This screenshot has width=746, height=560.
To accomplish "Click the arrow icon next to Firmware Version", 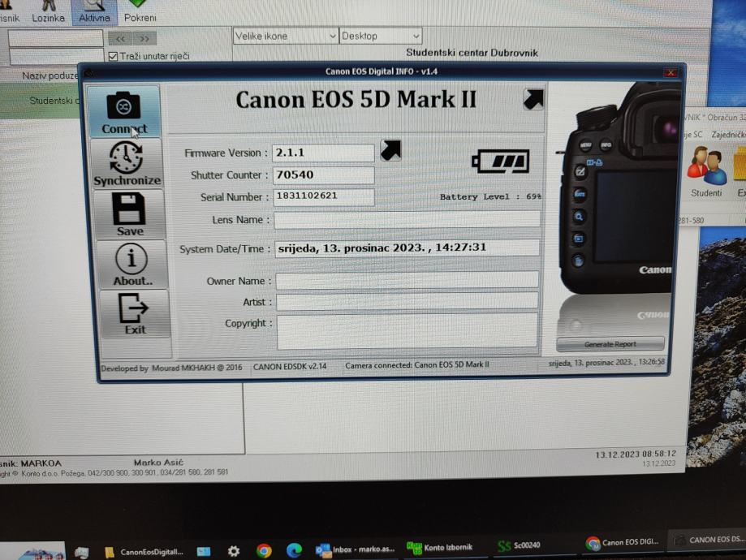I will (390, 150).
